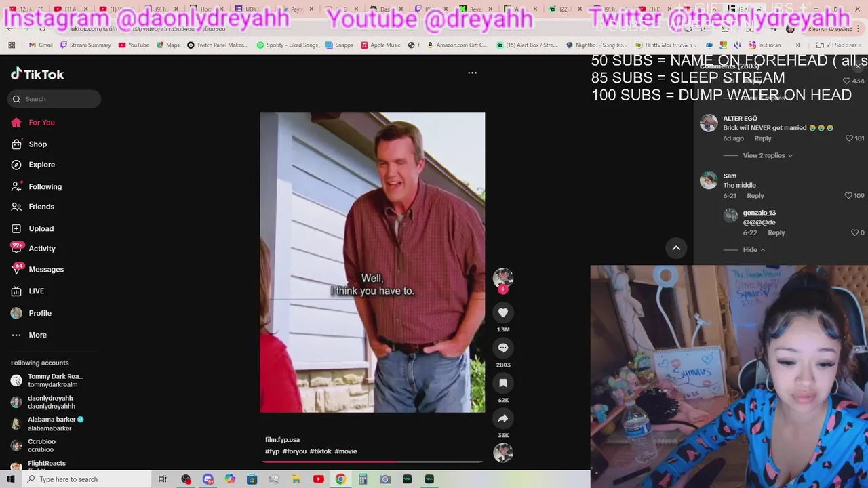Viewport: 868px width, 488px height.
Task: Open the Windows Start menu
Action: tap(11, 479)
